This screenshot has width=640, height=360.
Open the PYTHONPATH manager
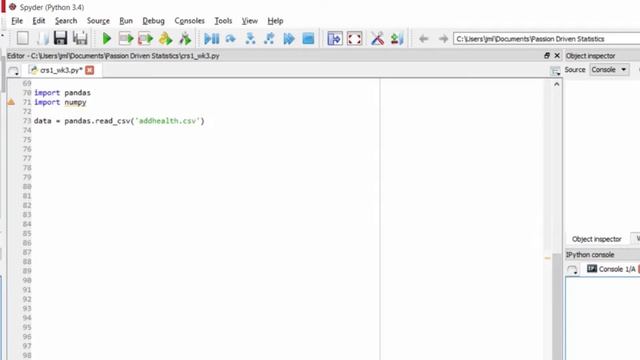click(x=397, y=39)
